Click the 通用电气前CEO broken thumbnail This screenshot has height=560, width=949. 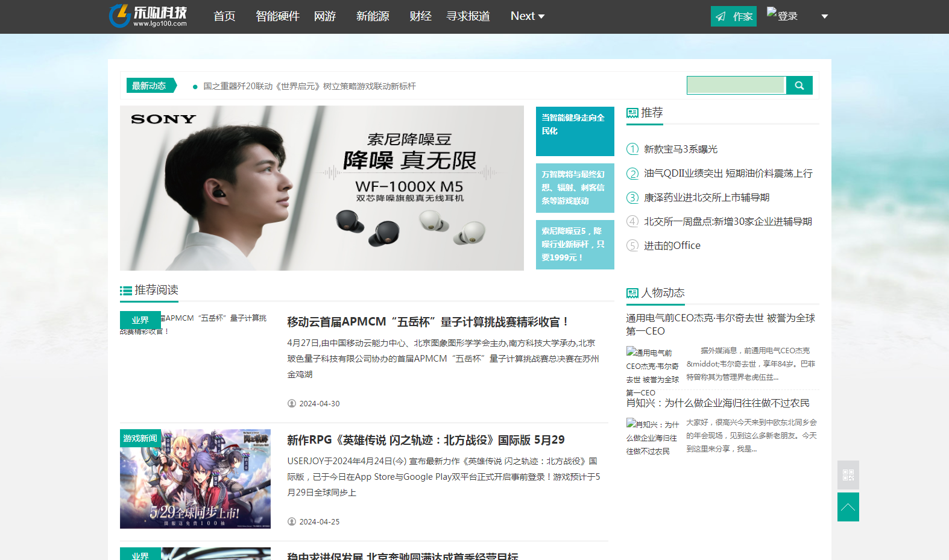[x=653, y=373]
